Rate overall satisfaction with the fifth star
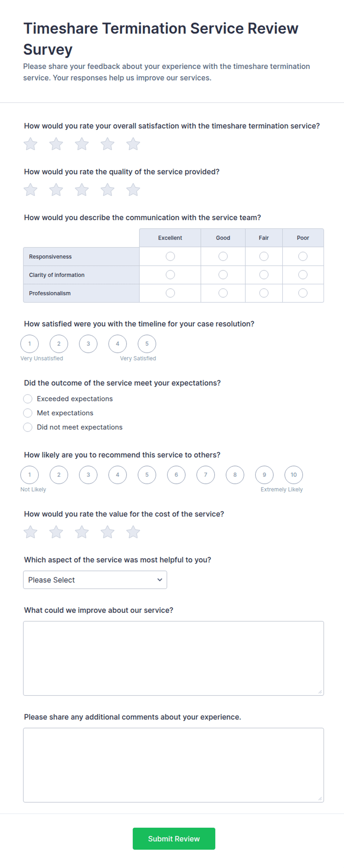Image resolution: width=344 pixels, height=868 pixels. pos(133,144)
